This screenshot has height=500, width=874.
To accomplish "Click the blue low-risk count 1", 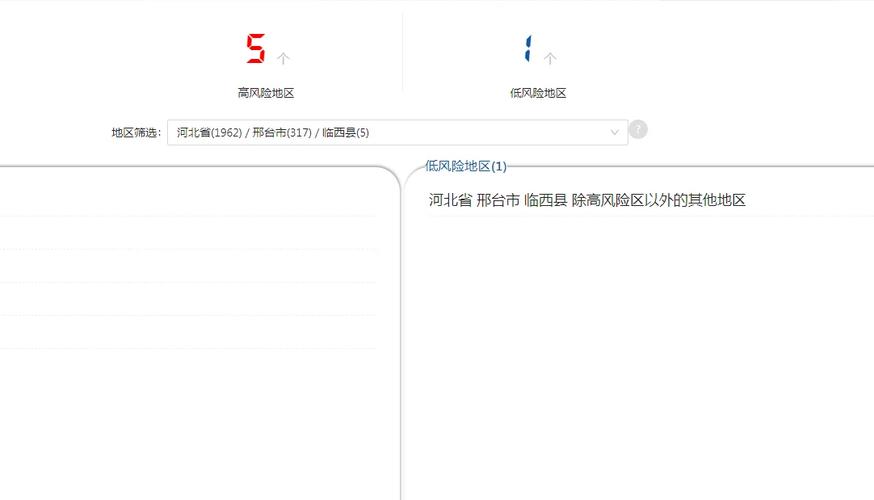I will point(528,48).
